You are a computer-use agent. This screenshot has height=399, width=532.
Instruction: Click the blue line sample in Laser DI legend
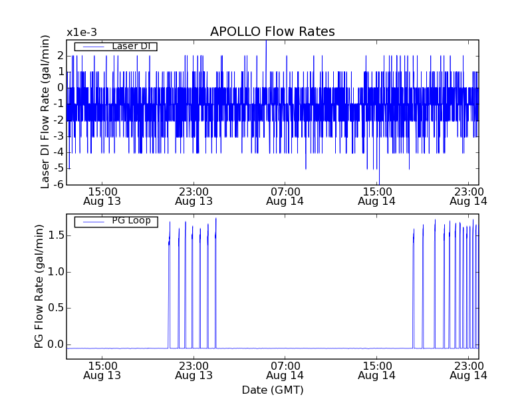tap(92, 46)
